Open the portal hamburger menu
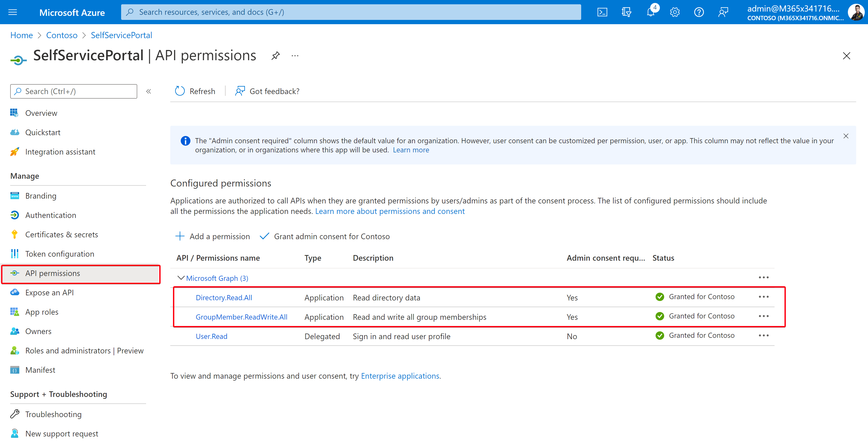This screenshot has height=448, width=868. (x=12, y=12)
